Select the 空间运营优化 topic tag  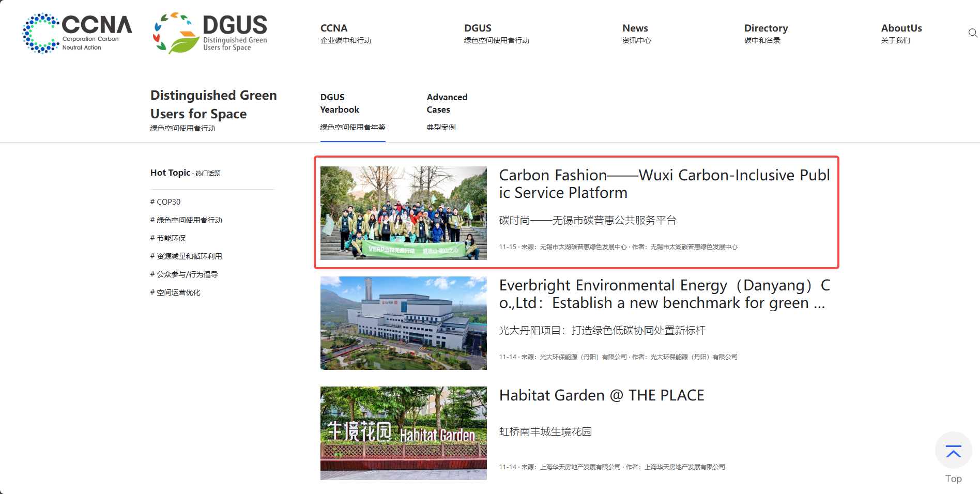coord(175,292)
